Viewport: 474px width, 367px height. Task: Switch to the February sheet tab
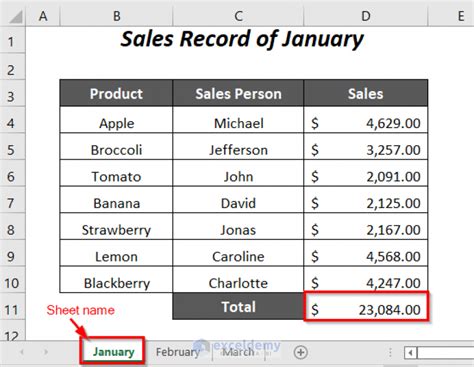pos(178,352)
